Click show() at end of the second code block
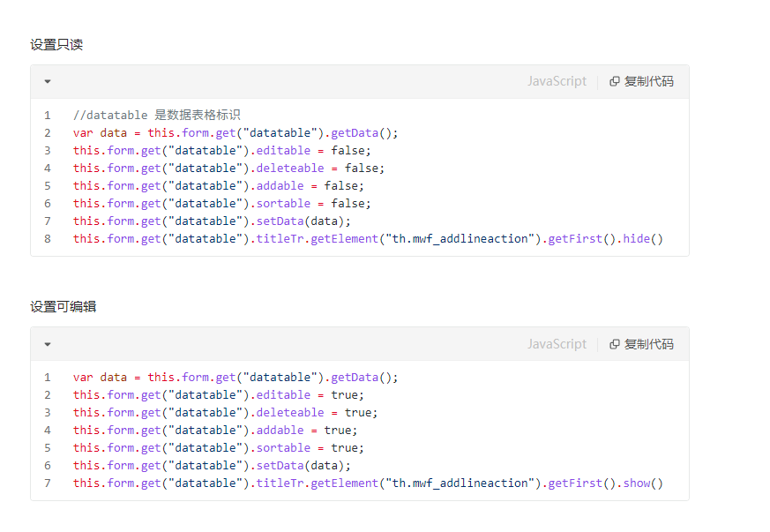 click(x=642, y=483)
